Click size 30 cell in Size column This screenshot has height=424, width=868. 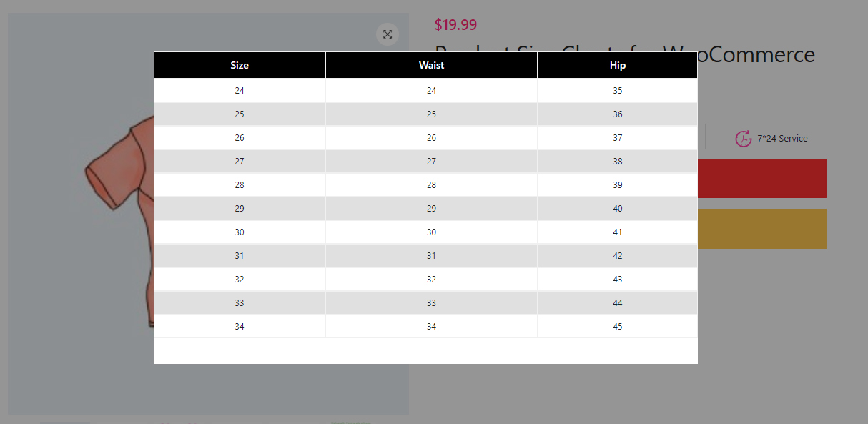point(240,232)
